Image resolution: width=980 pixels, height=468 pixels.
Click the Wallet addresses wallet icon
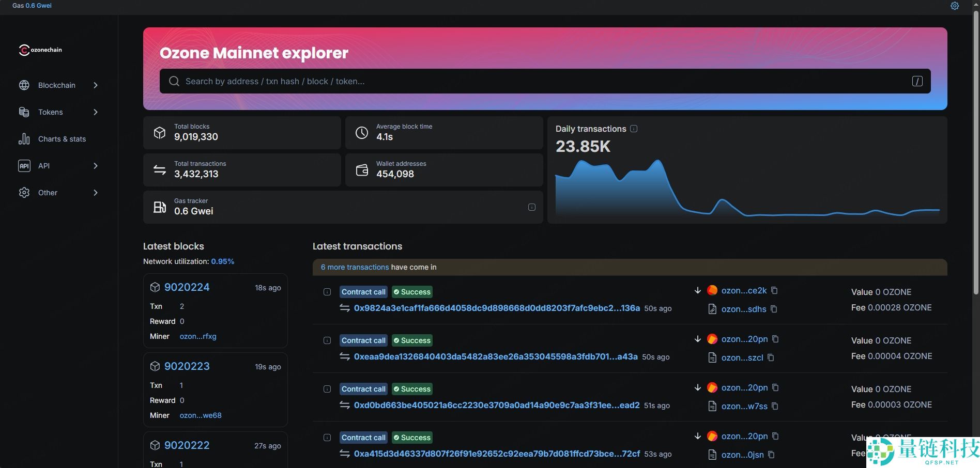(x=362, y=170)
